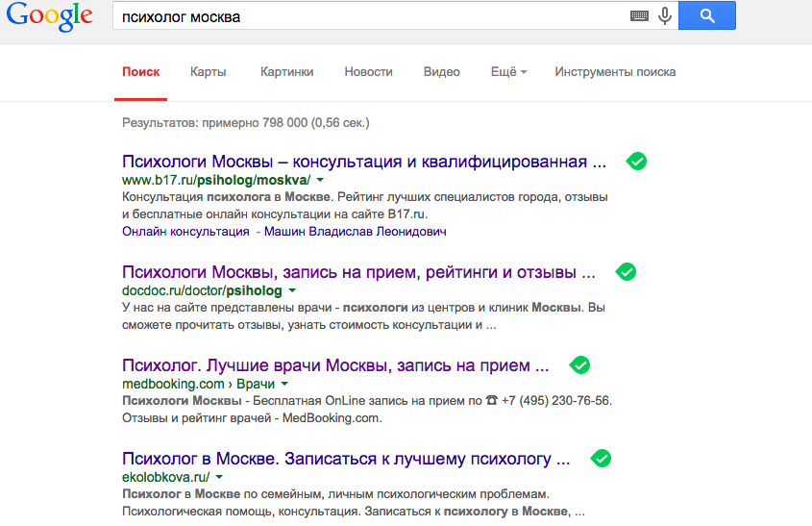
Task: Switch to the Новости tab
Action: click(x=369, y=72)
